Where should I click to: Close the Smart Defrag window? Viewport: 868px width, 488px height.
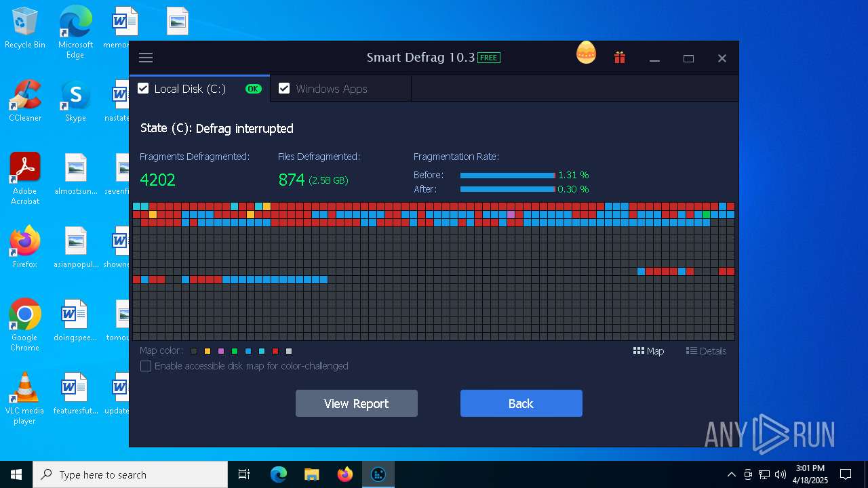tap(722, 59)
